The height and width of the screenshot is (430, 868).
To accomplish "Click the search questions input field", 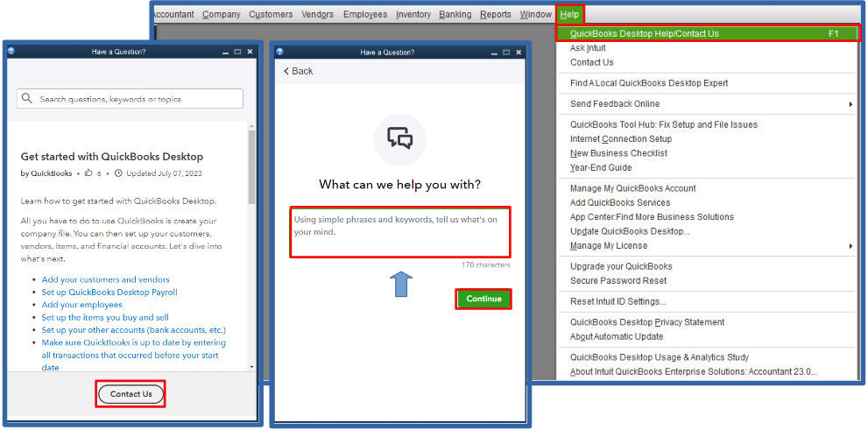I will (x=131, y=99).
